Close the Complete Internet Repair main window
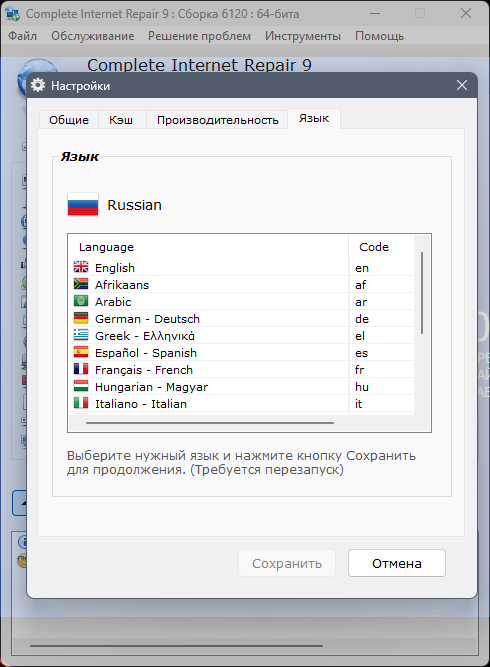The image size is (490, 667). [x=466, y=14]
